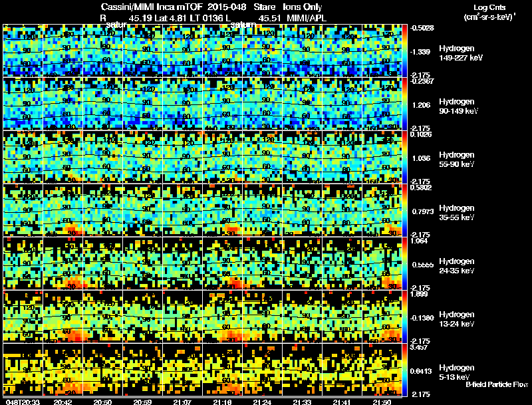The height and width of the screenshot is (405, 532).
Task: Open the 24-35 keV panel at 21:16
Action: click(x=223, y=263)
